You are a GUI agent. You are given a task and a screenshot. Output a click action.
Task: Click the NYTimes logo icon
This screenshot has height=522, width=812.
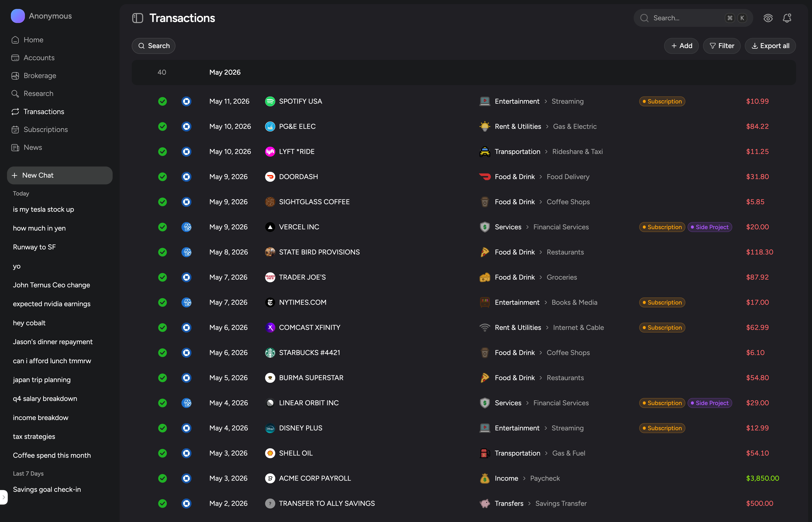click(x=270, y=302)
